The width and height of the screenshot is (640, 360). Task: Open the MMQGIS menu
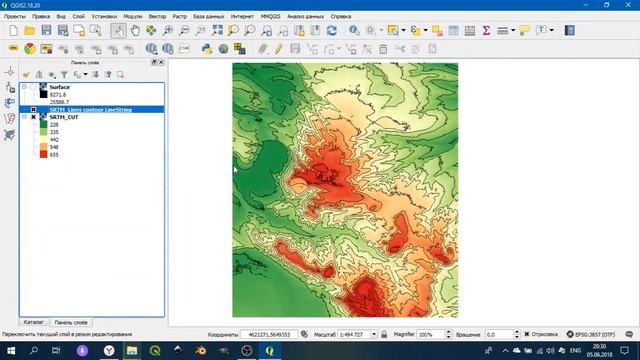point(270,16)
